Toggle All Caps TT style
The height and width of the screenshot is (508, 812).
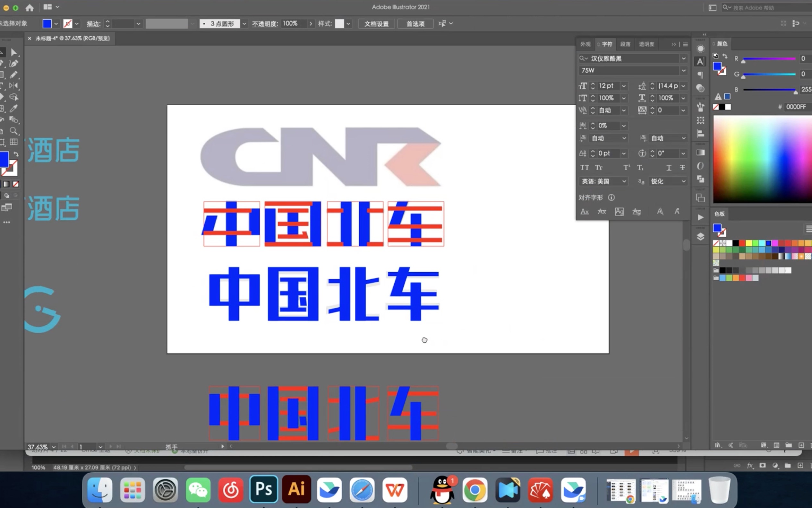tap(585, 167)
